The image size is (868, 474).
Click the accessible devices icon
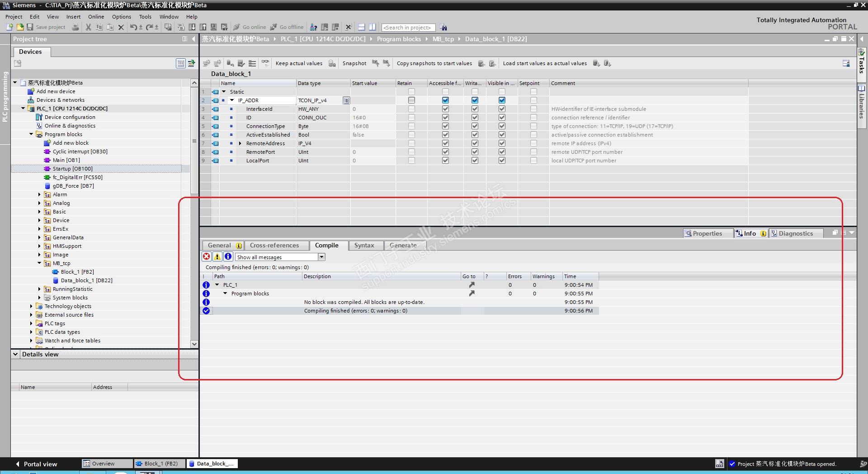tap(314, 27)
